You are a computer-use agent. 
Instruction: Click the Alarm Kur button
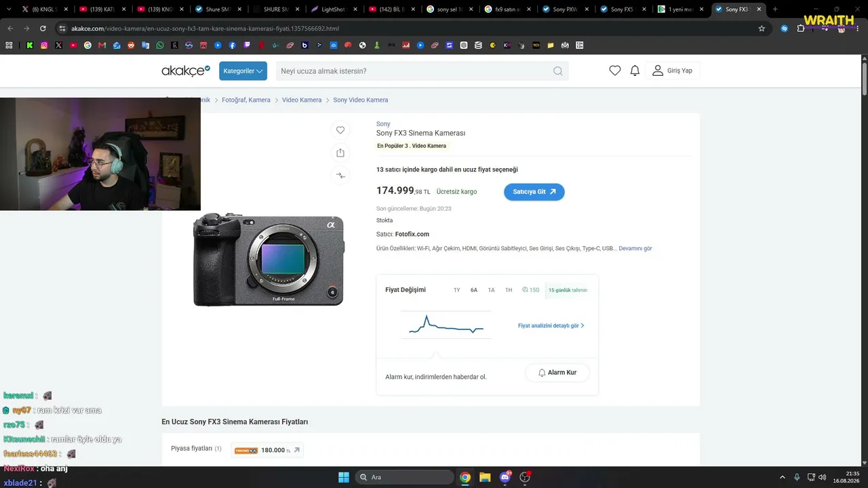coord(557,373)
